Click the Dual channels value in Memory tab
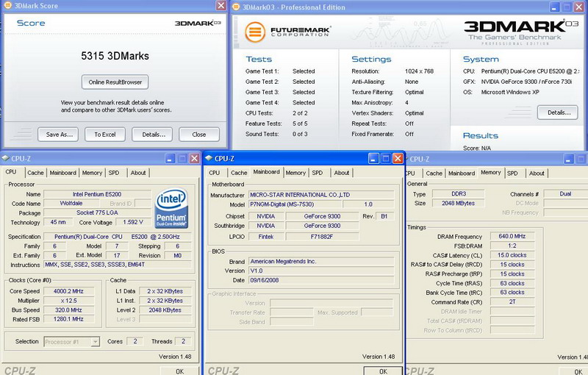This screenshot has width=588, height=375. [565, 194]
